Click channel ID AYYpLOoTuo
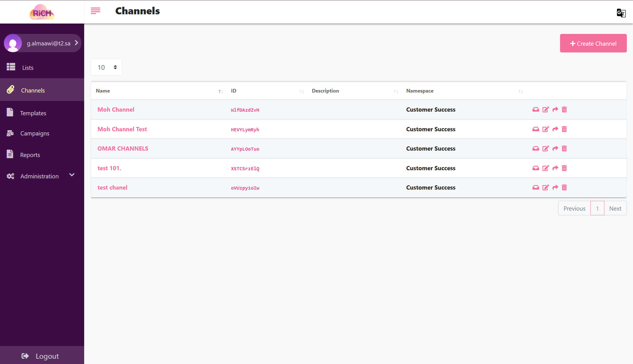Image resolution: width=633 pixels, height=364 pixels. click(x=245, y=149)
